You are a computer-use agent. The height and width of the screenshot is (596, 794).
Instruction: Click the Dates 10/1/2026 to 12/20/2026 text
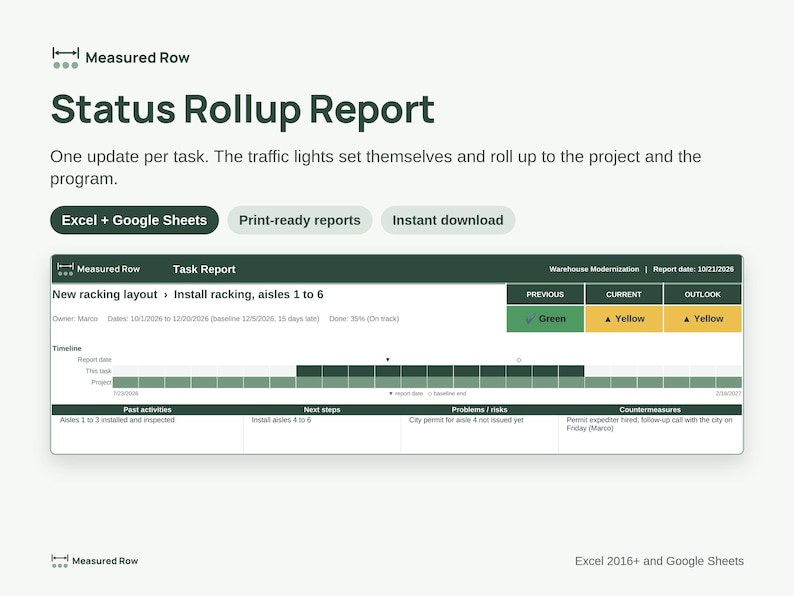pyautogui.click(x=213, y=319)
